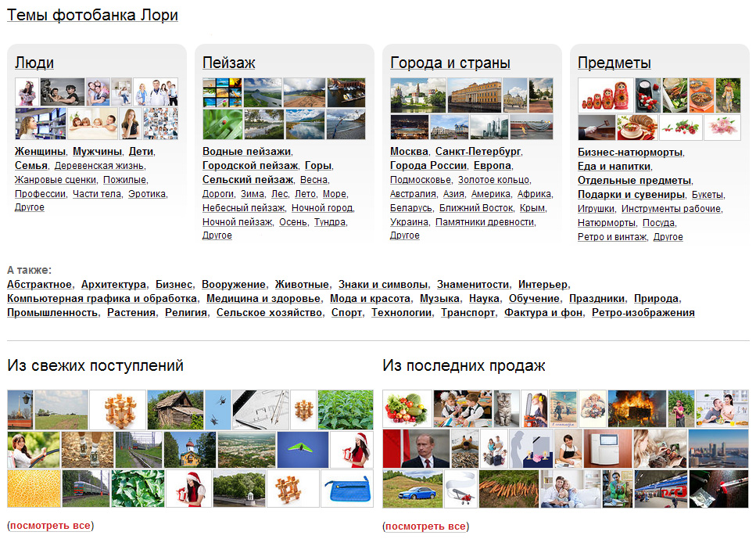The height and width of the screenshot is (539, 756).
Task: Open the Промышленность theme link
Action: click(52, 312)
